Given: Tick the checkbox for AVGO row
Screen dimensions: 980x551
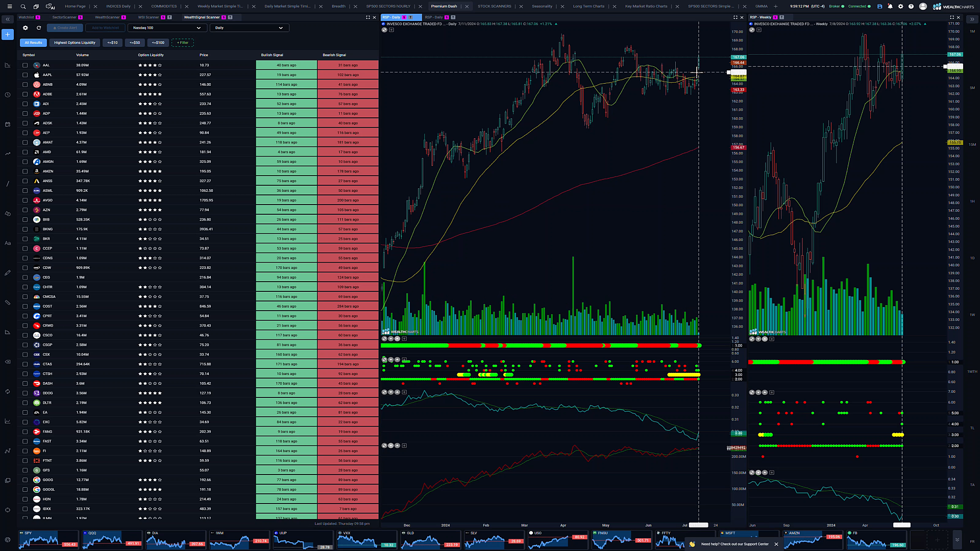Looking at the screenshot, I should click(x=25, y=201).
